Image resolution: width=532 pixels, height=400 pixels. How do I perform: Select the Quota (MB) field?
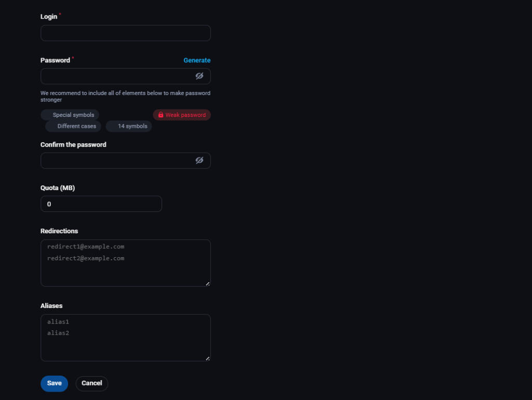click(101, 204)
